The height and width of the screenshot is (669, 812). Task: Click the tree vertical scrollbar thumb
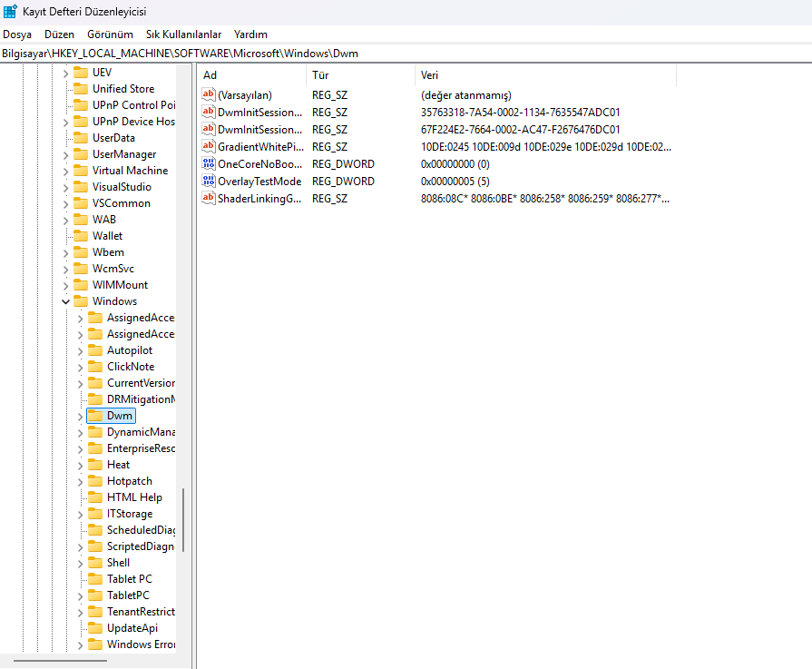click(x=183, y=520)
